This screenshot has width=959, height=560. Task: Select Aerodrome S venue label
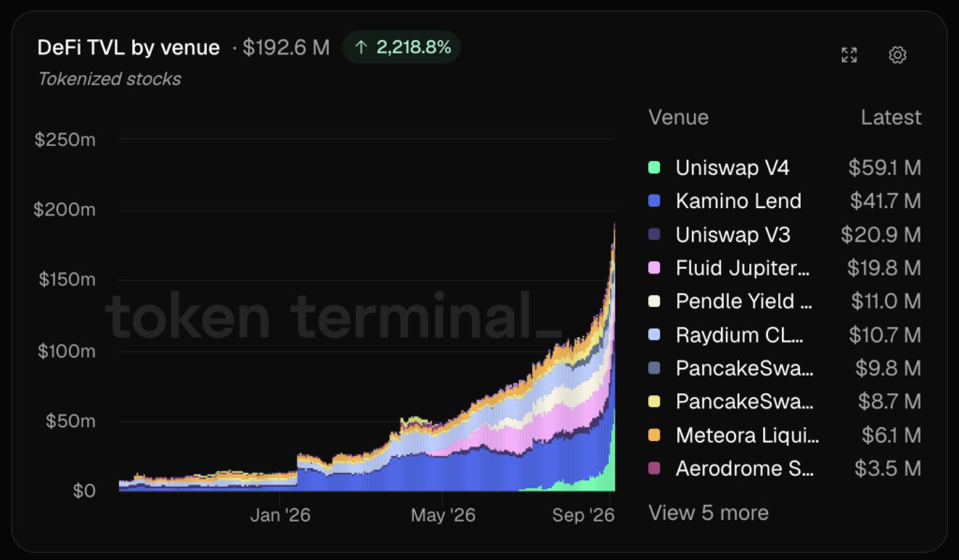pos(745,468)
